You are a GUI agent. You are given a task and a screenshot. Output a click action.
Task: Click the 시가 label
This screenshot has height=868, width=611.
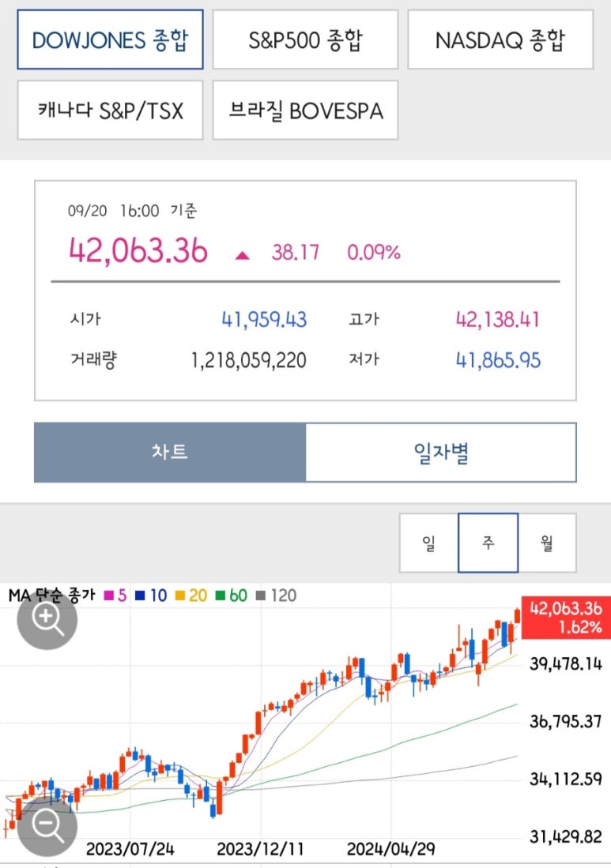tap(85, 319)
